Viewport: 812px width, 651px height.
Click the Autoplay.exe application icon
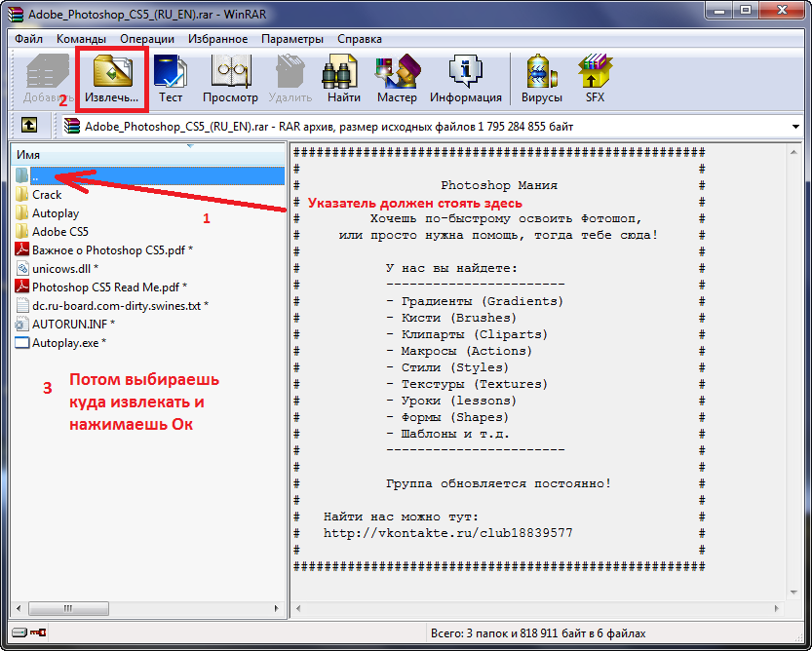coord(21,342)
